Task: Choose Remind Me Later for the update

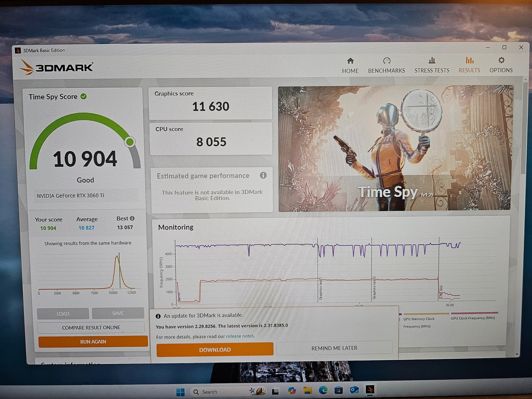Action: click(334, 348)
